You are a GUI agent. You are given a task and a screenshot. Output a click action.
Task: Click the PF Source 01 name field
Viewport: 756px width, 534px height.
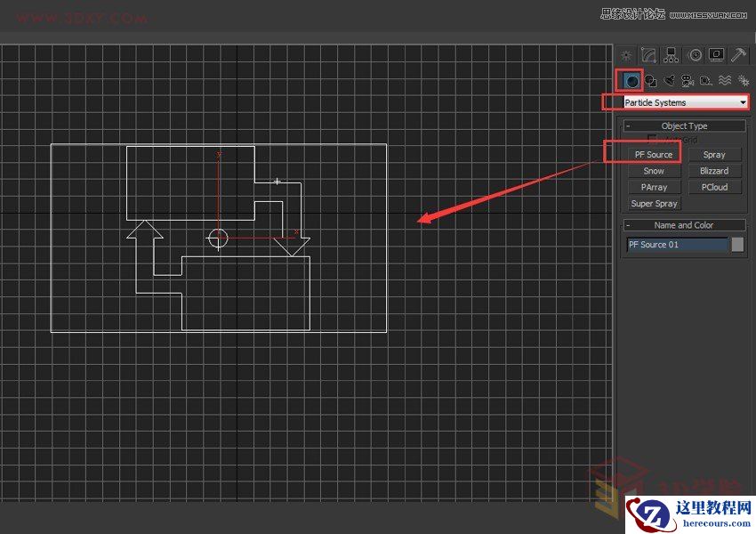pos(676,245)
